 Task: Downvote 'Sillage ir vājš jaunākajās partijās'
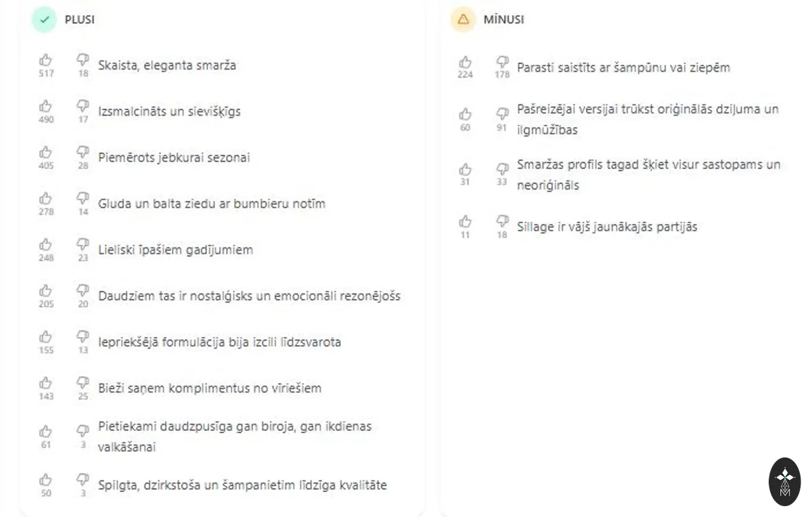click(x=502, y=221)
